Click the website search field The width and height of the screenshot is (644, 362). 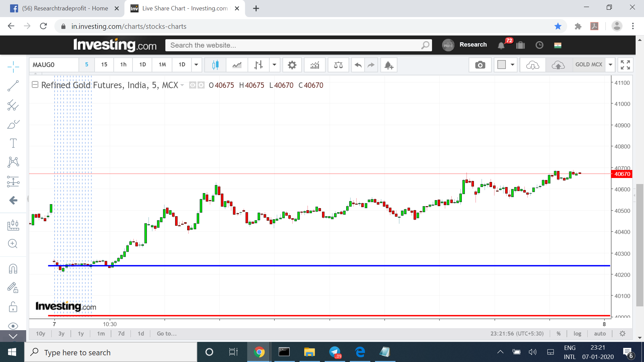[x=299, y=45]
